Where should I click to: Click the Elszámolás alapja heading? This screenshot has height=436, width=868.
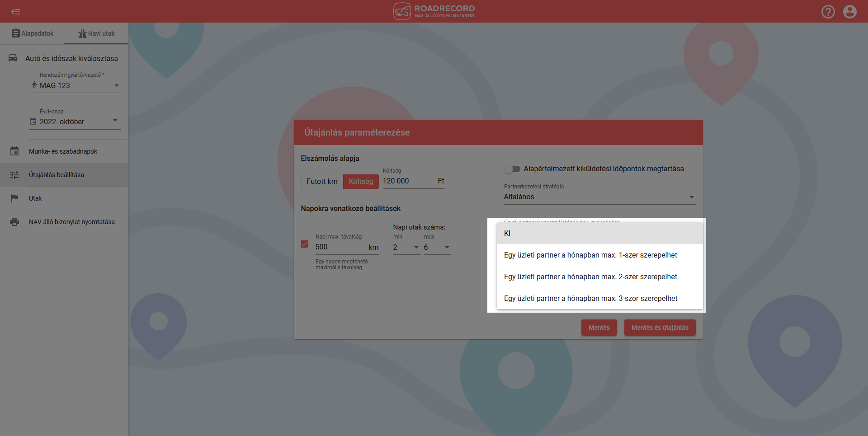pos(330,158)
